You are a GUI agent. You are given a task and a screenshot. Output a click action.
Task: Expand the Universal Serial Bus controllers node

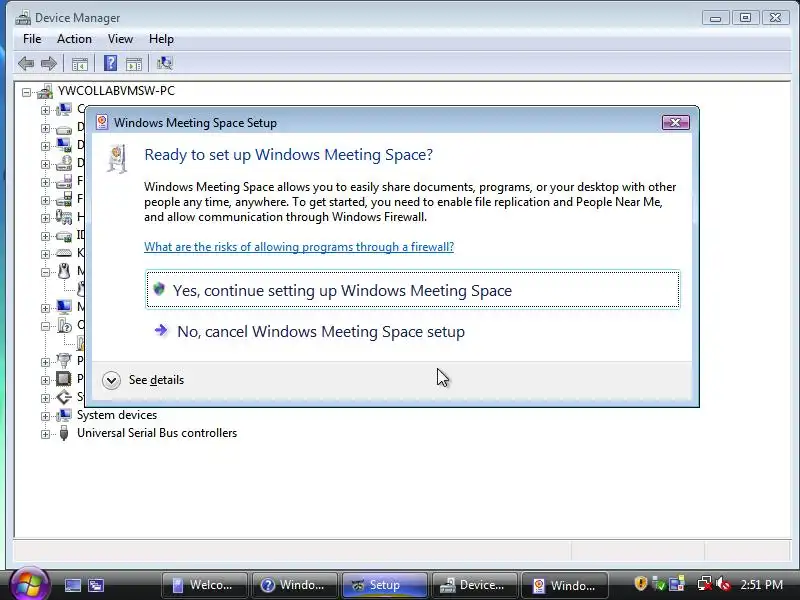coord(45,434)
